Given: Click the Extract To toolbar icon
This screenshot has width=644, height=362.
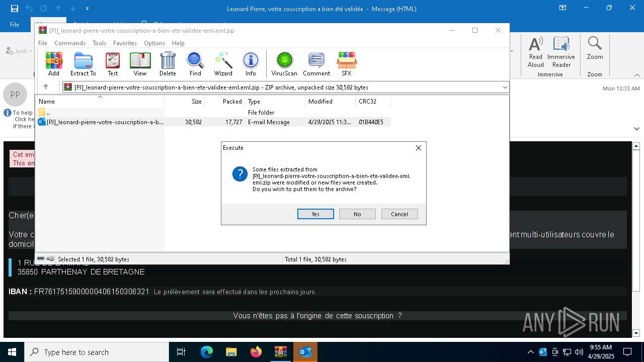Looking at the screenshot, I should 83,64.
